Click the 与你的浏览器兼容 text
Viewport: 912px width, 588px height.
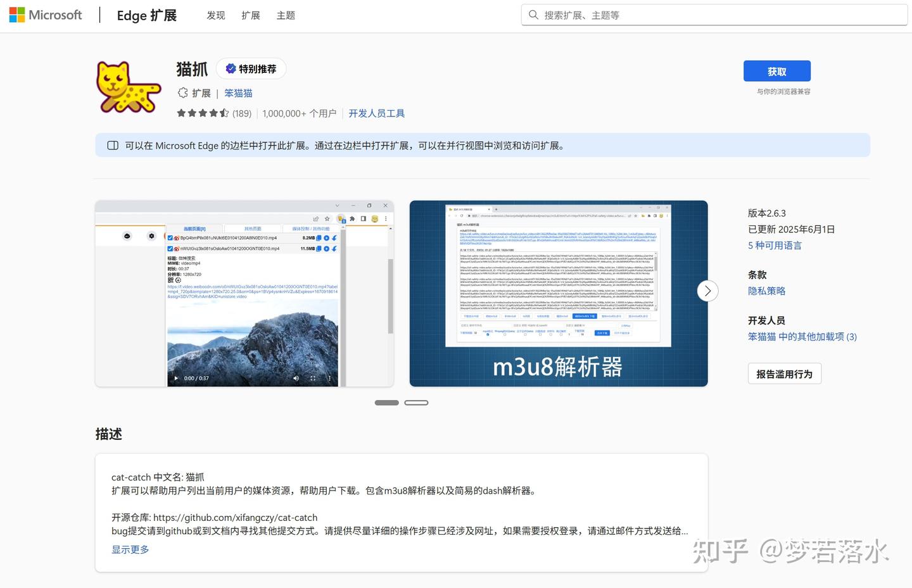pos(783,92)
